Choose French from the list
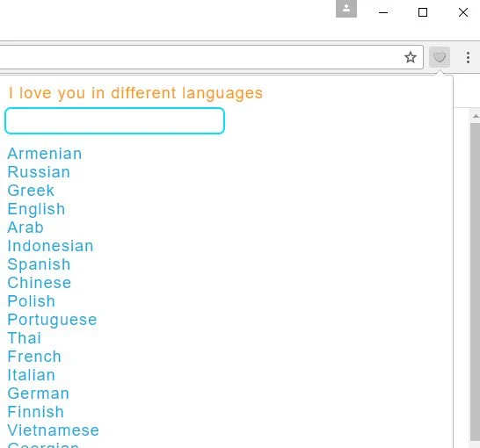Viewport: 480px width, 448px height. coord(34,357)
